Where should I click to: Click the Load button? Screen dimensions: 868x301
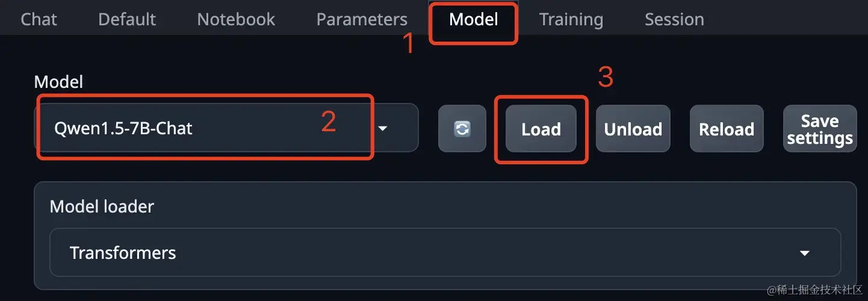[x=541, y=129]
